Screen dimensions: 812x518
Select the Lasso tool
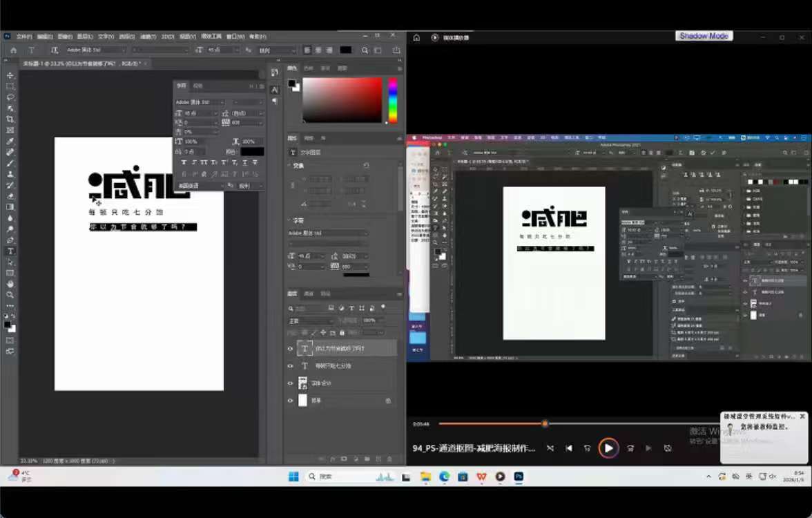[10, 97]
